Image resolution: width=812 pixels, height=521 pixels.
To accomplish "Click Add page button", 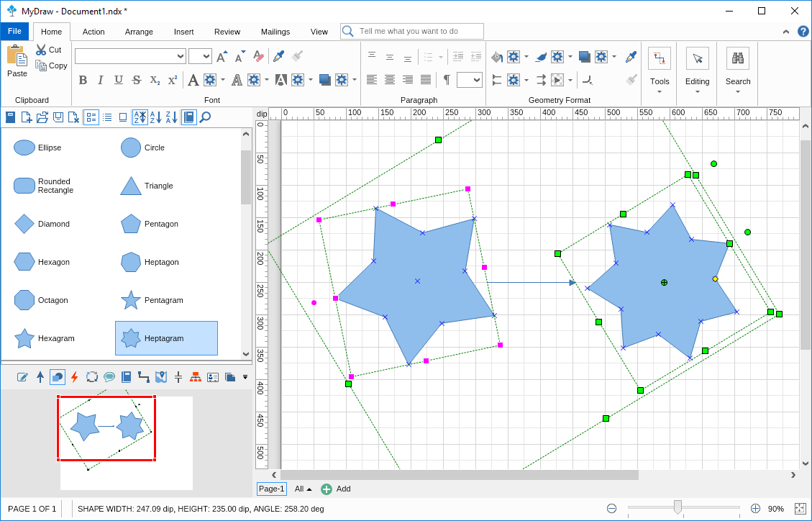I will coord(336,489).
